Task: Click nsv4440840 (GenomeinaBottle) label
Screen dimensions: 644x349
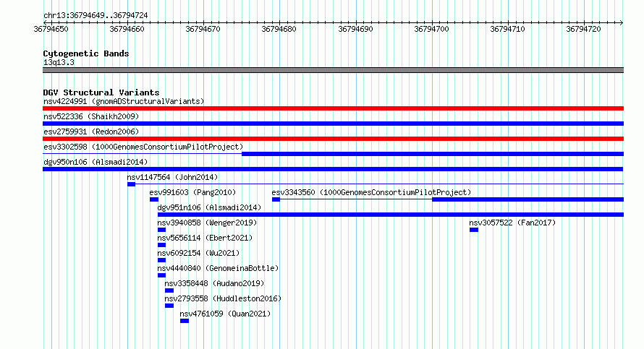Action: pyautogui.click(x=218, y=268)
